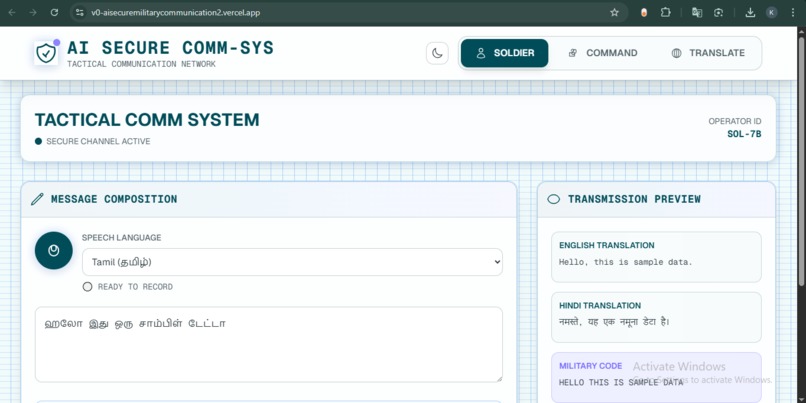
Task: Select the Hindi translation text
Action: click(x=614, y=322)
